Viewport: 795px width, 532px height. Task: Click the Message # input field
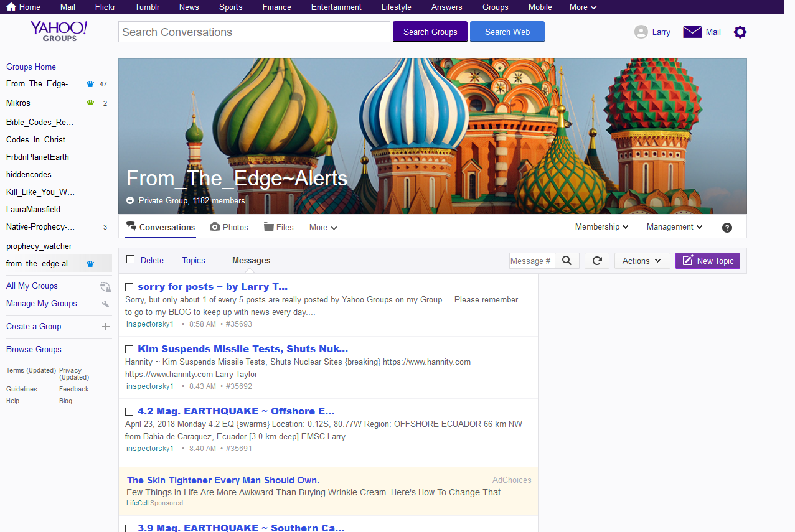[532, 261]
